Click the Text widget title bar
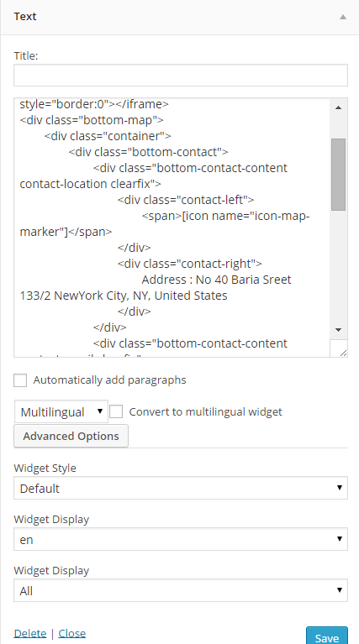Viewport: 359px width, 644px height. (180, 18)
